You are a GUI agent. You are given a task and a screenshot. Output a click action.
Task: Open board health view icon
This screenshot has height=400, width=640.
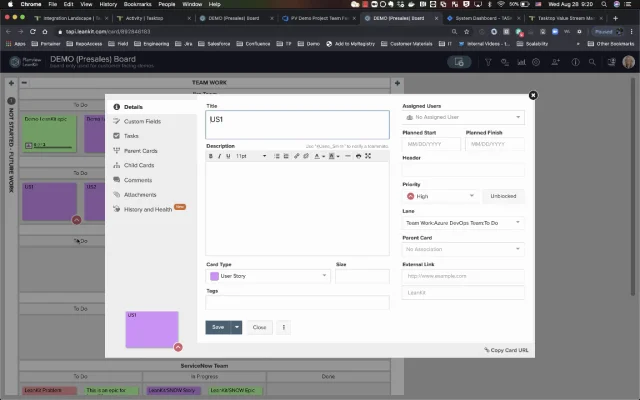(505, 62)
